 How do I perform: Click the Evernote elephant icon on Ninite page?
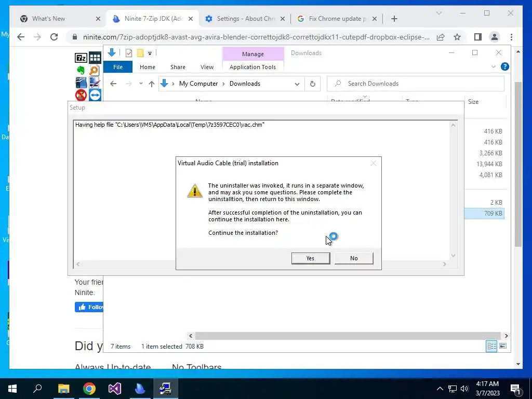[81, 70]
